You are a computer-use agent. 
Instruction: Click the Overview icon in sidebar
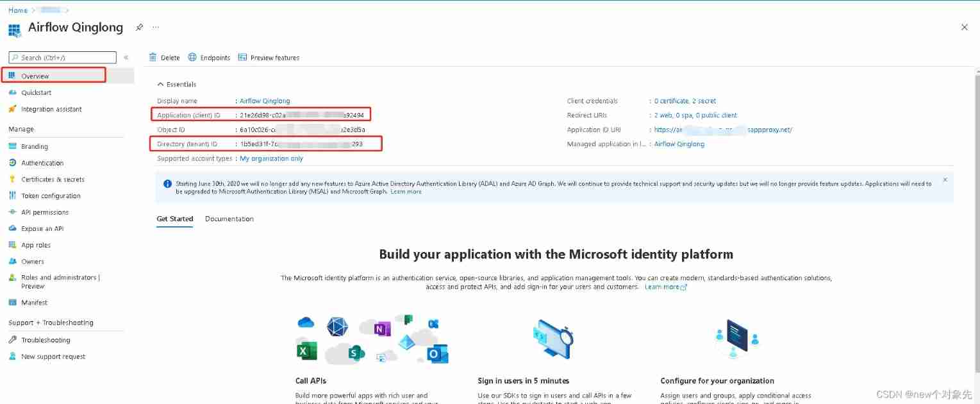coord(12,76)
